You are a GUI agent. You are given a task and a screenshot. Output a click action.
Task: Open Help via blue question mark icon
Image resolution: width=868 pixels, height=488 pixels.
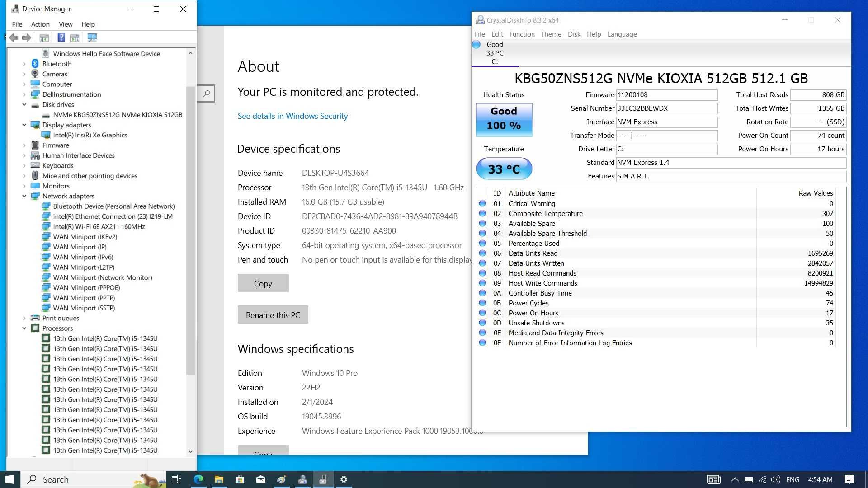(x=61, y=38)
